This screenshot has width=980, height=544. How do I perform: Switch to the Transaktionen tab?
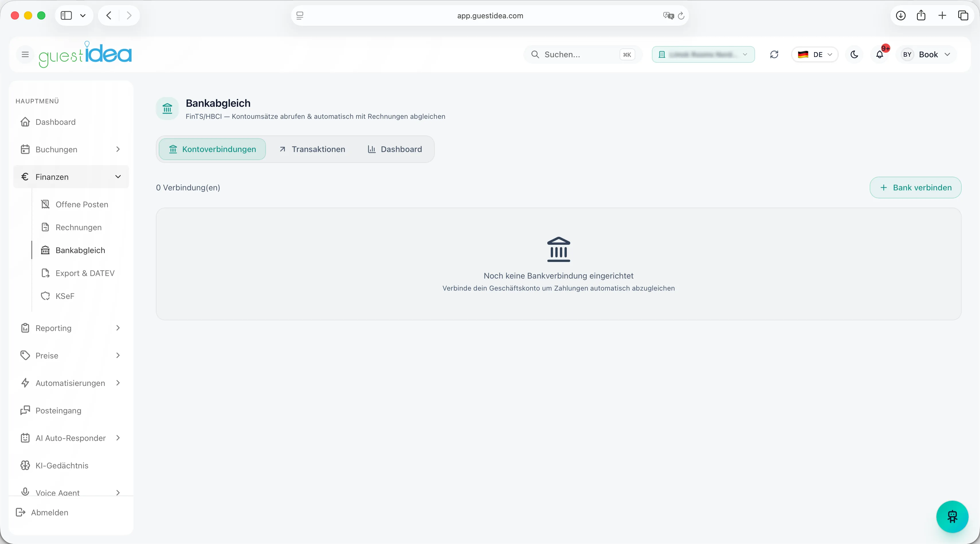[x=312, y=149]
